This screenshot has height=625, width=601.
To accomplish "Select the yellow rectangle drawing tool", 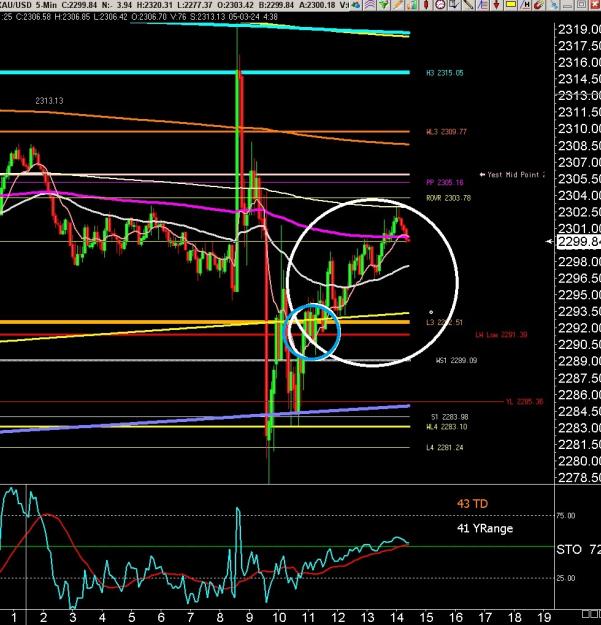I will [x=511, y=5].
